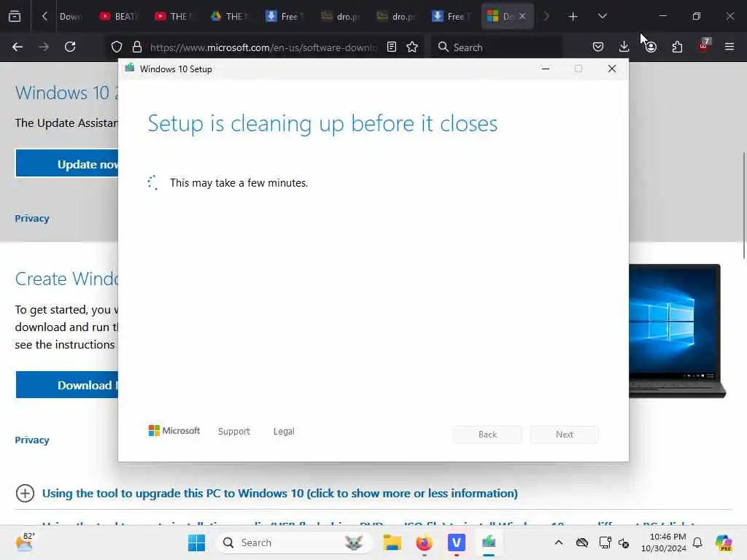Switch to the first Free download tab
Screen dimensions: 747x560
click(285, 16)
